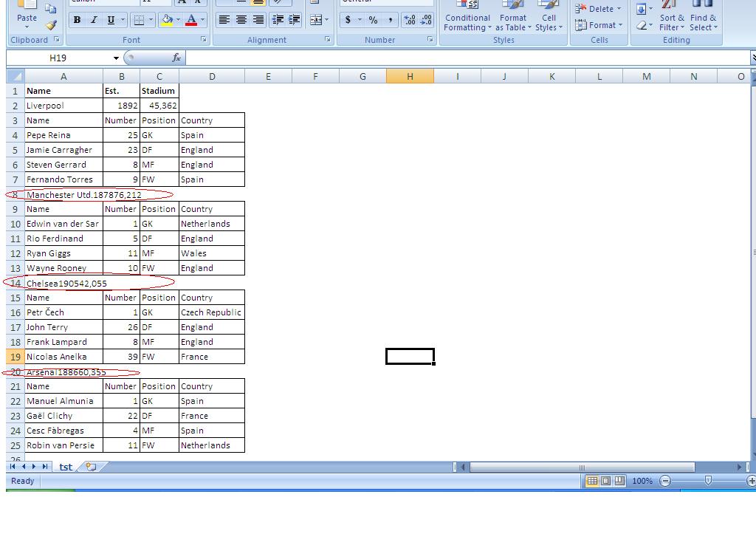Toggle bold formatting
The height and width of the screenshot is (548, 756).
pos(77,20)
